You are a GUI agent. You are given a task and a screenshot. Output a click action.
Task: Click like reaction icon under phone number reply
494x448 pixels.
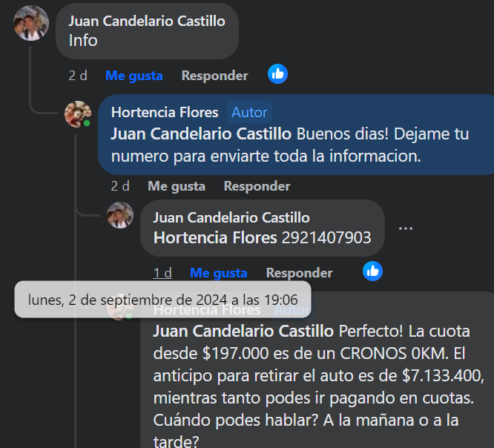372,271
